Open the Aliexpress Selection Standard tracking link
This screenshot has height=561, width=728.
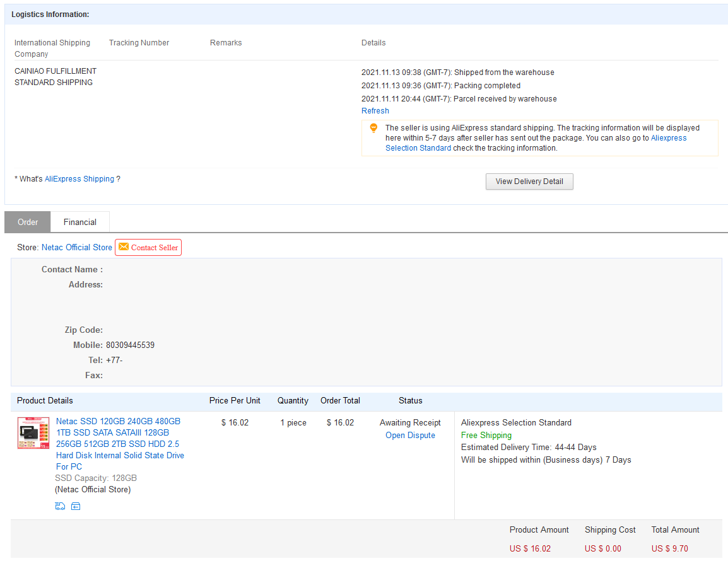coord(536,143)
